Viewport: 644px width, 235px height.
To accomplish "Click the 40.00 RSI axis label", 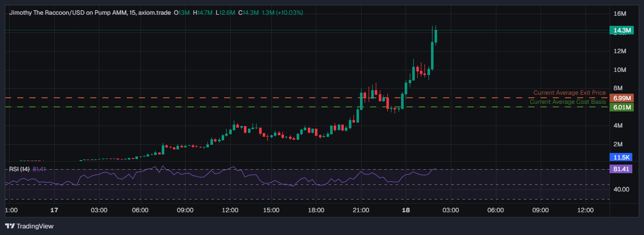I will point(621,189).
